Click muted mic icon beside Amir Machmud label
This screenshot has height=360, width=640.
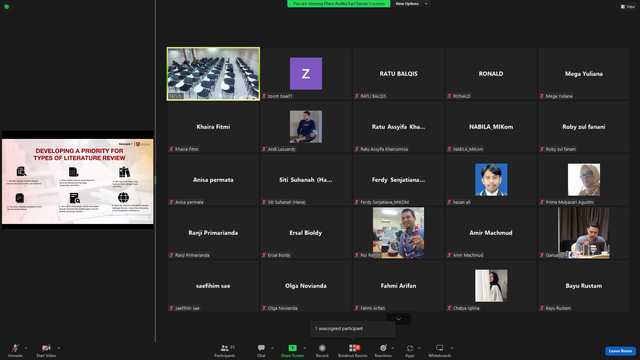click(x=449, y=255)
